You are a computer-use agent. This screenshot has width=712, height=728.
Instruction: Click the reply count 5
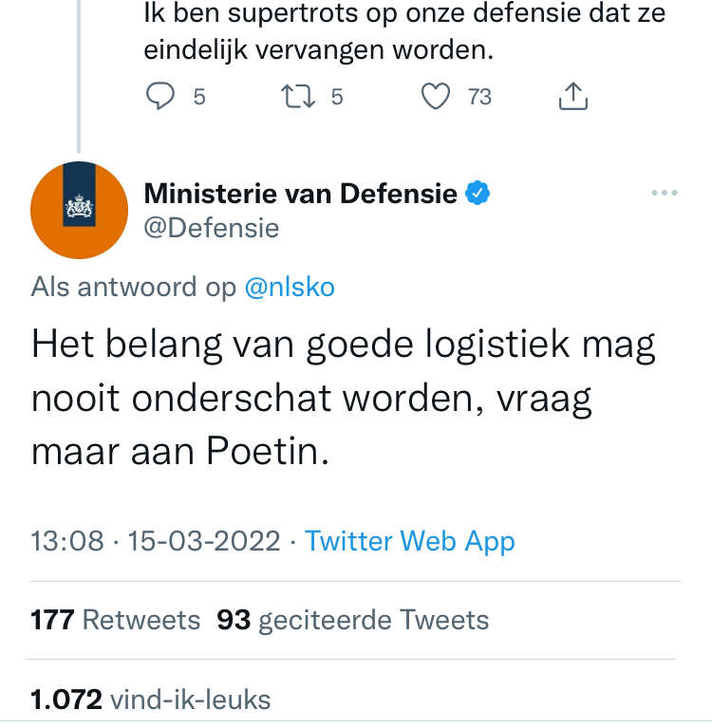tap(199, 96)
